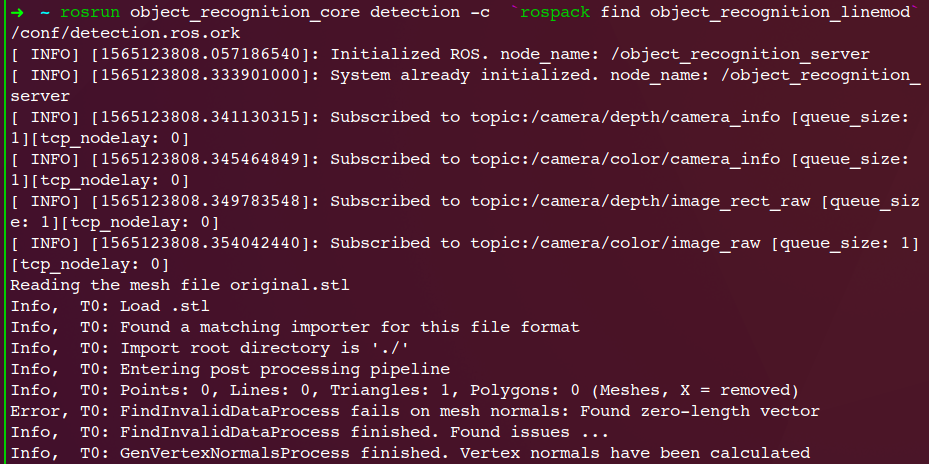Screen dimensions: 929x464
Task: Click the Reading the mesh file line
Action: click(x=180, y=285)
